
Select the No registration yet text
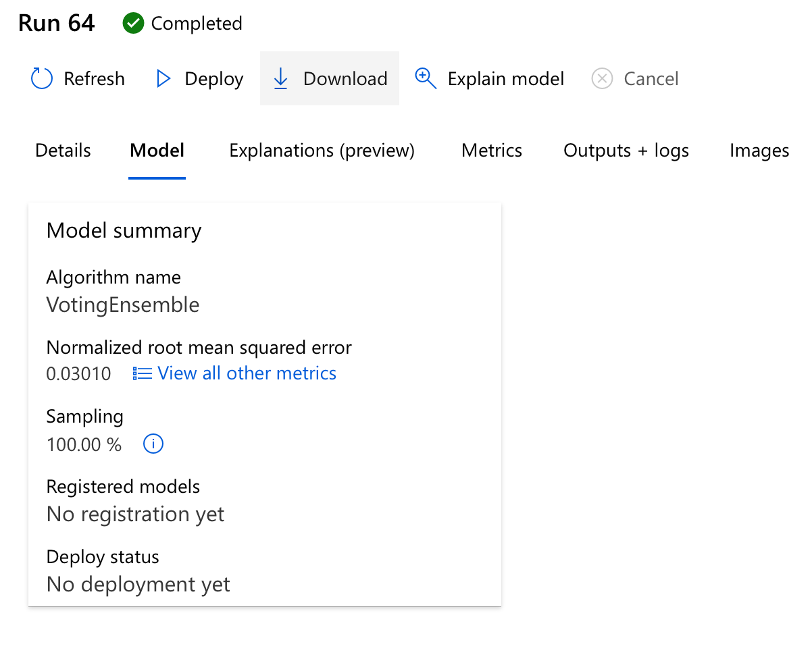[136, 514]
